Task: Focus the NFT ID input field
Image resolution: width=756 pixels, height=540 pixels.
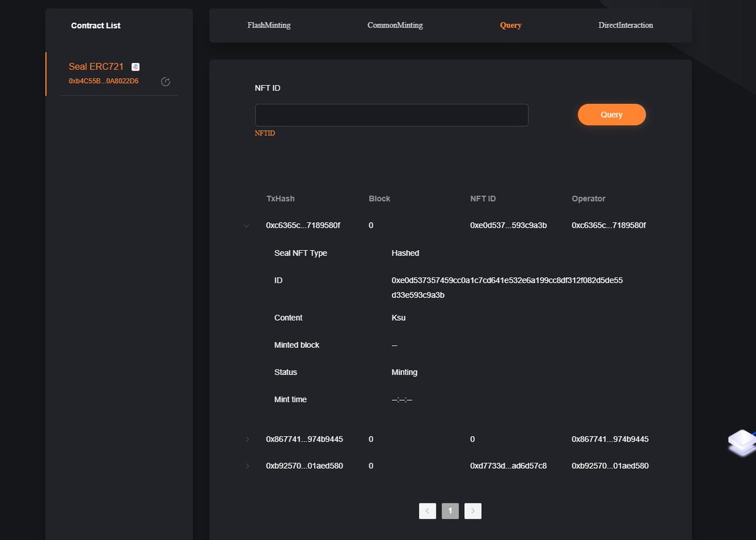Action: pos(391,115)
